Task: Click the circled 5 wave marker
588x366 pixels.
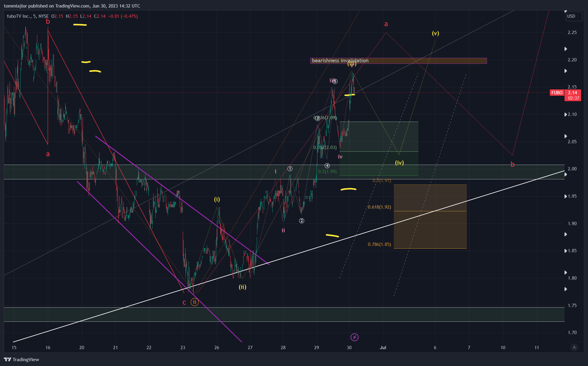Action: pos(335,81)
